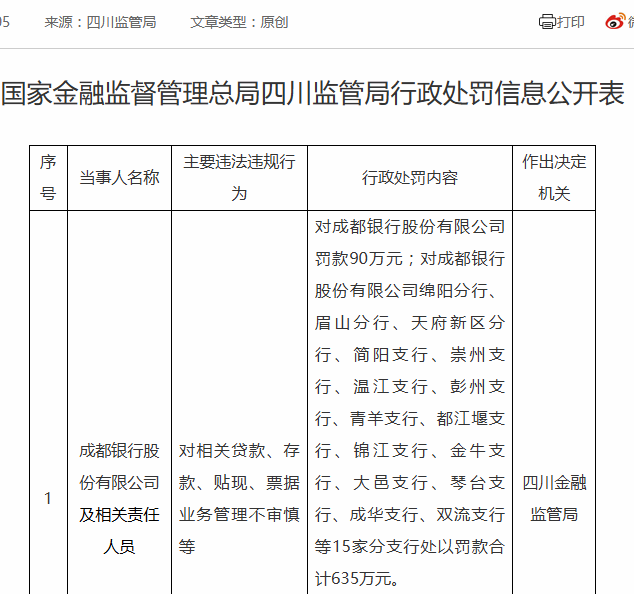Select the 作出决定机关 column header
Viewport: 634px width, 594px height.
(x=554, y=178)
